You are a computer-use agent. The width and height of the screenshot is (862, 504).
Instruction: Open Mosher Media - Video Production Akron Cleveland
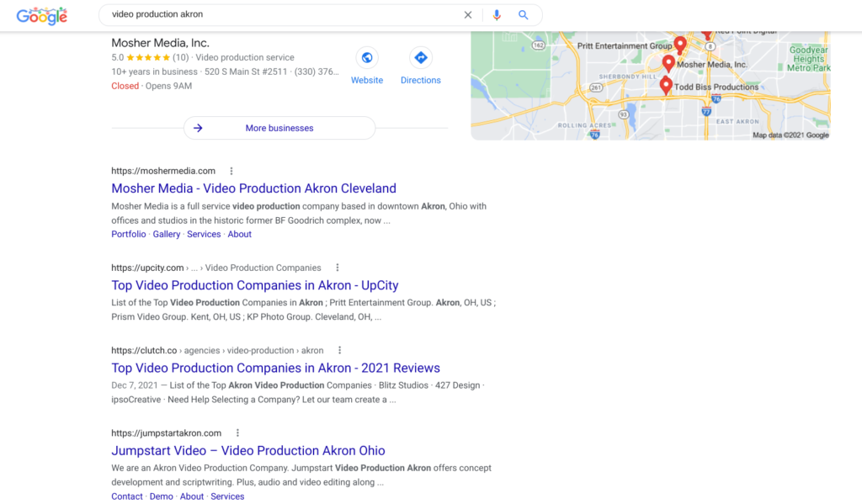[253, 188]
